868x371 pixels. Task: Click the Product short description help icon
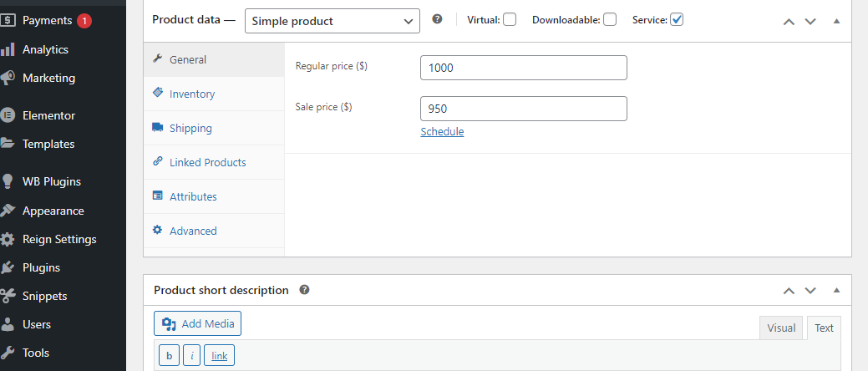click(303, 290)
